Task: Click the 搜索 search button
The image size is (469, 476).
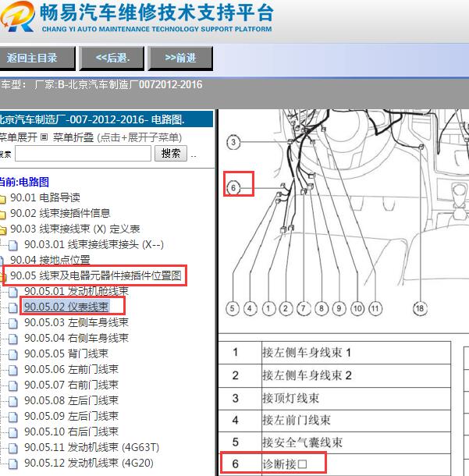Action: coord(171,153)
